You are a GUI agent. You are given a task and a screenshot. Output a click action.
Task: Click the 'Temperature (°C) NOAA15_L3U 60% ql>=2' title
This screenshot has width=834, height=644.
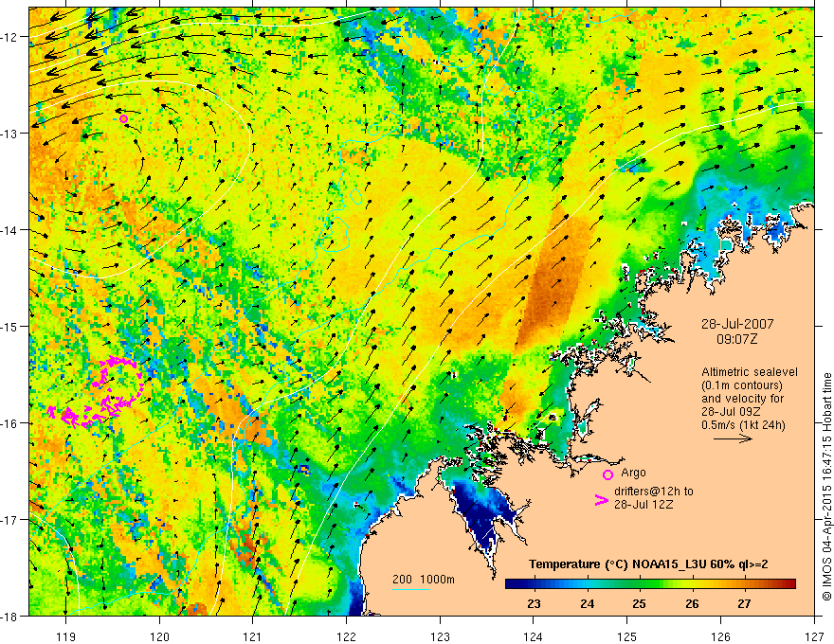(648, 564)
